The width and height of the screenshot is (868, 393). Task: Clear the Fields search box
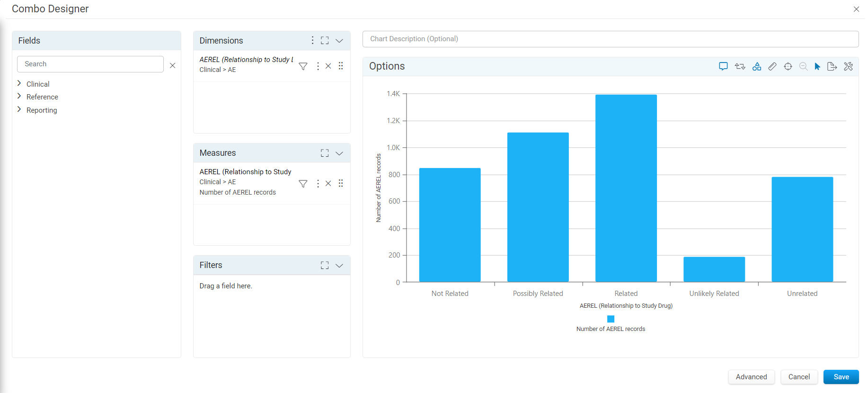tap(173, 65)
